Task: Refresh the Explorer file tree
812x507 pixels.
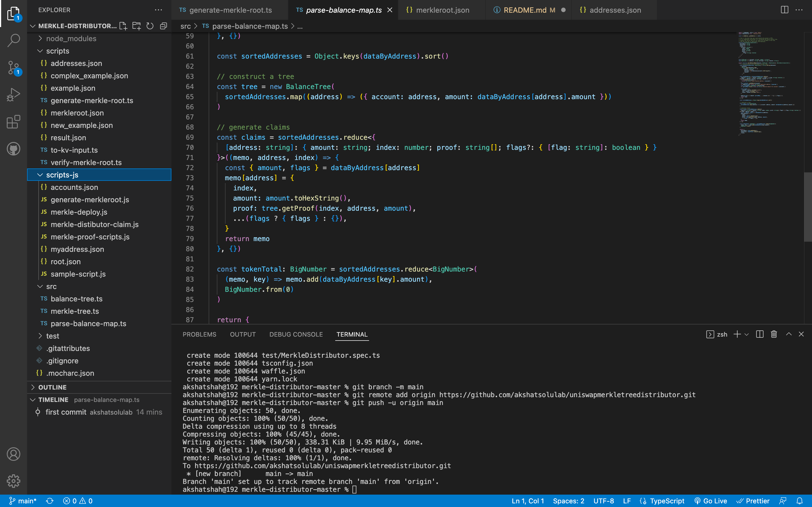Action: [150, 26]
